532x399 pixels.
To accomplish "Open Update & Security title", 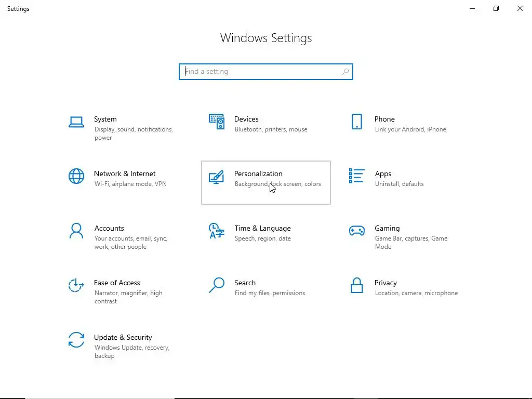I will pos(123,338).
